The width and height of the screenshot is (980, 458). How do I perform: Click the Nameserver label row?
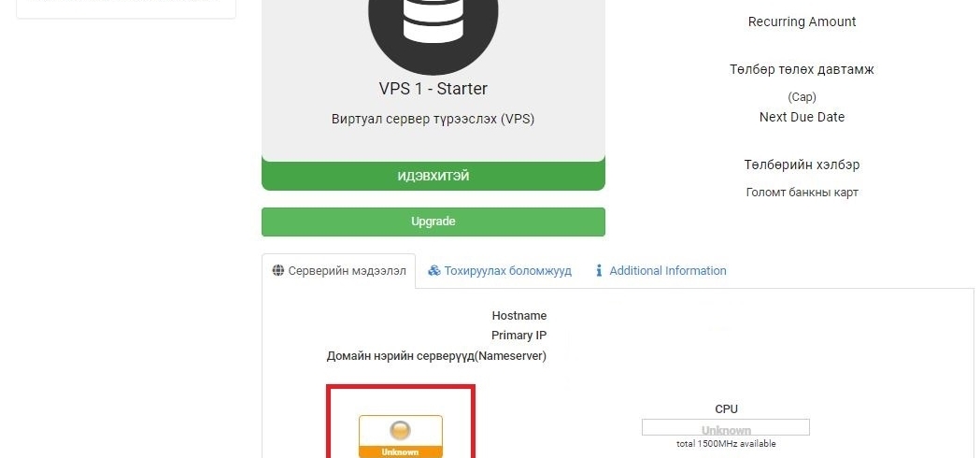point(436,356)
